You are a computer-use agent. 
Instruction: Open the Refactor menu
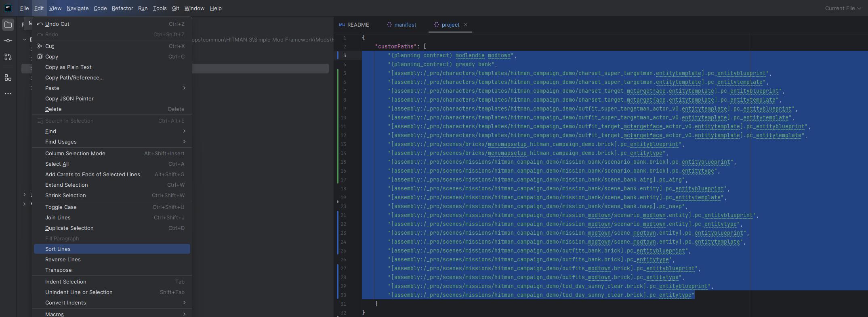(122, 8)
